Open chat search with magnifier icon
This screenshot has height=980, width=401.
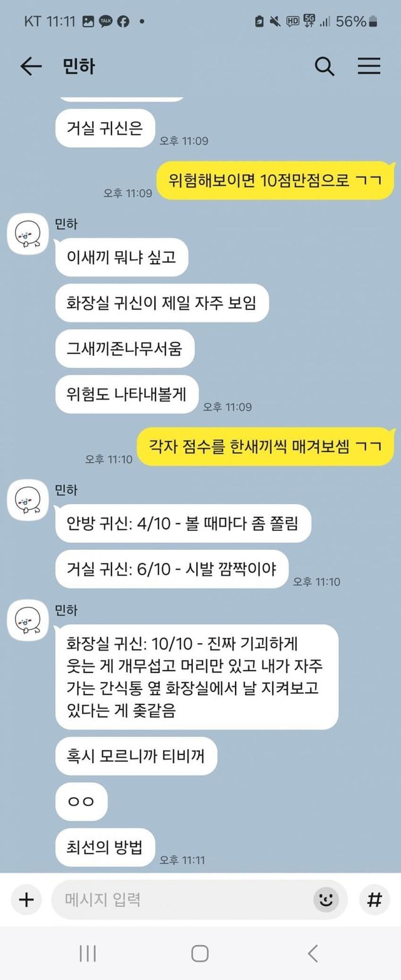point(324,66)
